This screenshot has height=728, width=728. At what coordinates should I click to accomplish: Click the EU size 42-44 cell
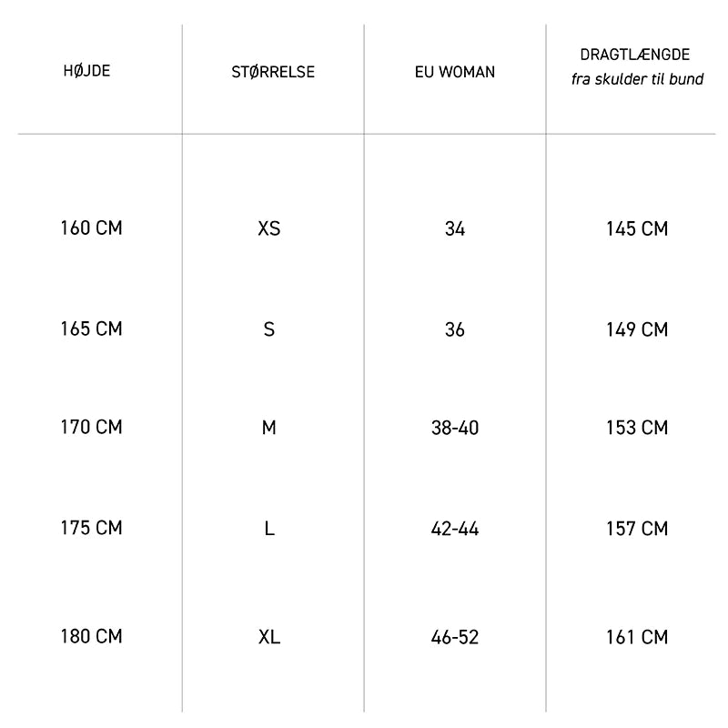[x=455, y=530]
